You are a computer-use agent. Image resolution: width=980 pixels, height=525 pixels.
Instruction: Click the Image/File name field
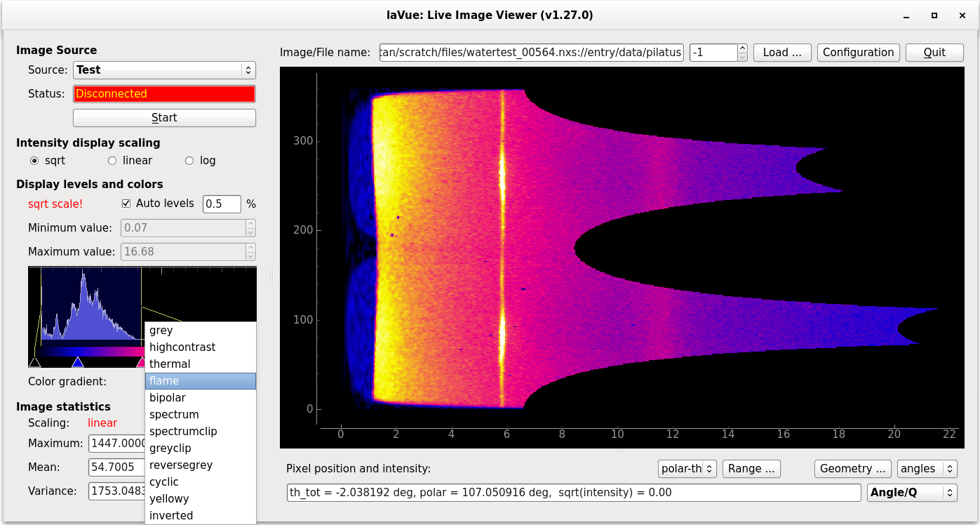[x=531, y=53]
